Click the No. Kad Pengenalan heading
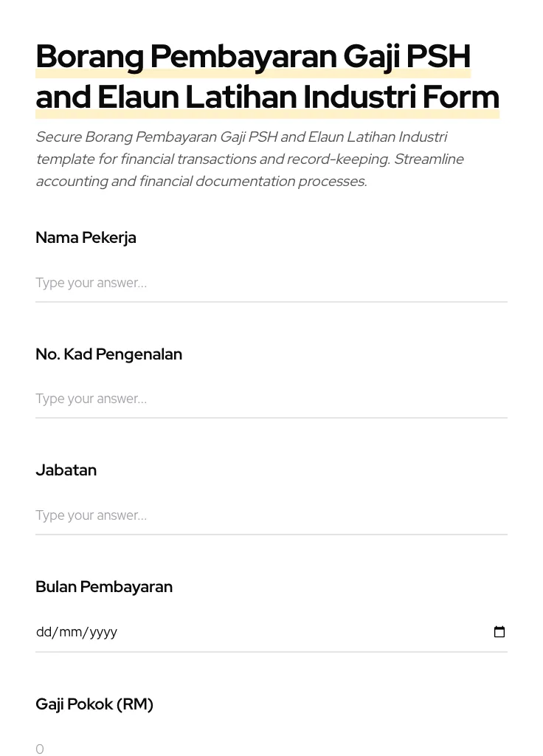The width and height of the screenshot is (543, 756). (x=108, y=354)
